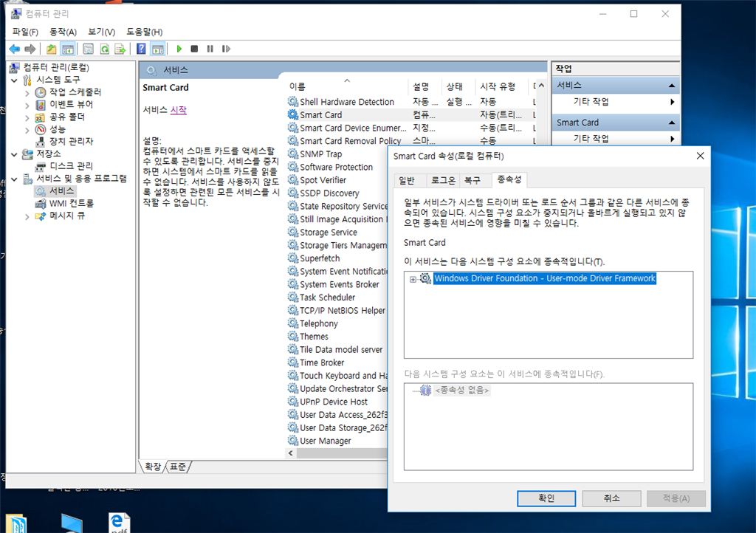Expand 작업 스케줄러 tree node
The image size is (756, 533).
(27, 92)
